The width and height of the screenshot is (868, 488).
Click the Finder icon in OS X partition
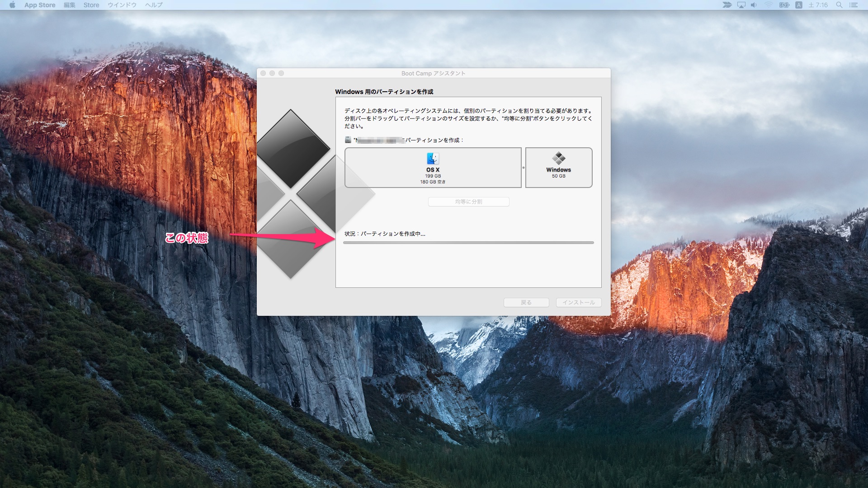click(x=433, y=159)
